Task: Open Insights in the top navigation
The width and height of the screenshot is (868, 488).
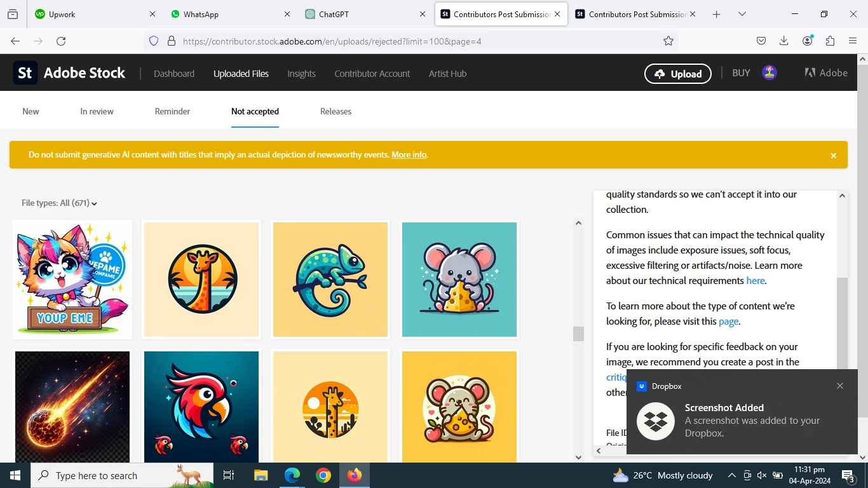Action: 301,74
